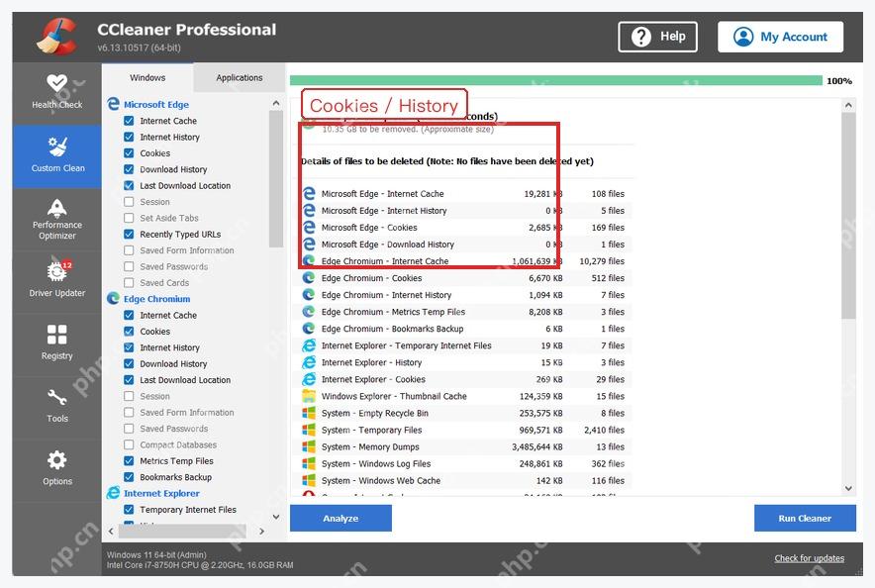This screenshot has height=588, width=875.
Task: Click the tree panel scroll down arrow
Action: tap(276, 517)
